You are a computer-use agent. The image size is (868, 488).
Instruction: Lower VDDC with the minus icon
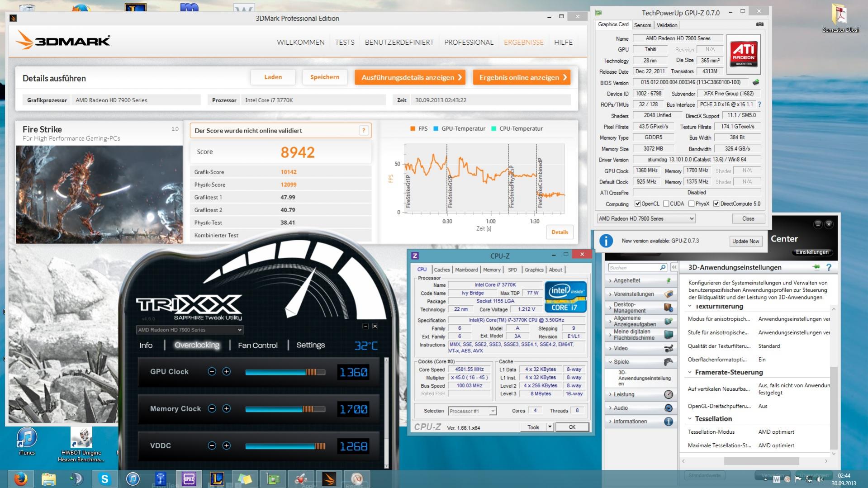click(212, 445)
